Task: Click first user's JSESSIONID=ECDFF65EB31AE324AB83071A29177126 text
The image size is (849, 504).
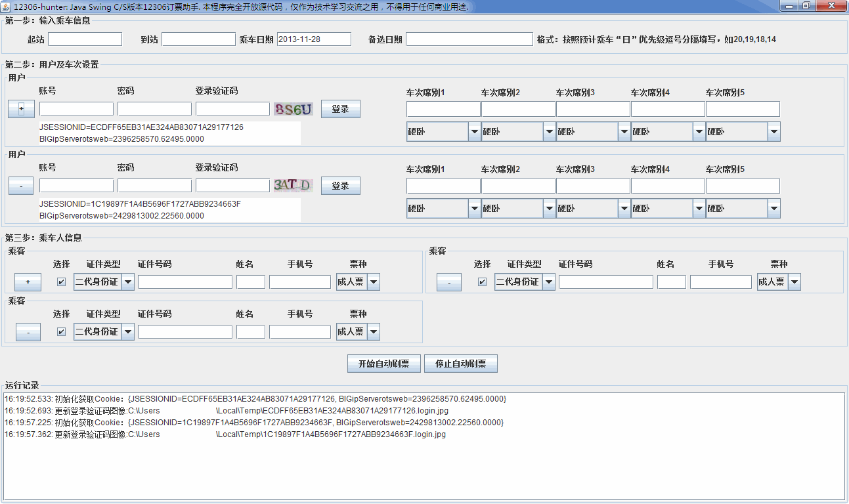Action: (141, 127)
